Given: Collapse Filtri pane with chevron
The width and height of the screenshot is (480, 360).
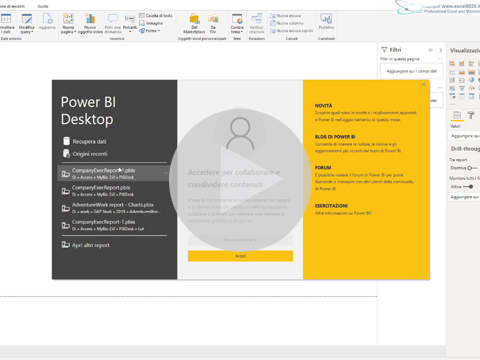Looking at the screenshot, I should pos(441,50).
